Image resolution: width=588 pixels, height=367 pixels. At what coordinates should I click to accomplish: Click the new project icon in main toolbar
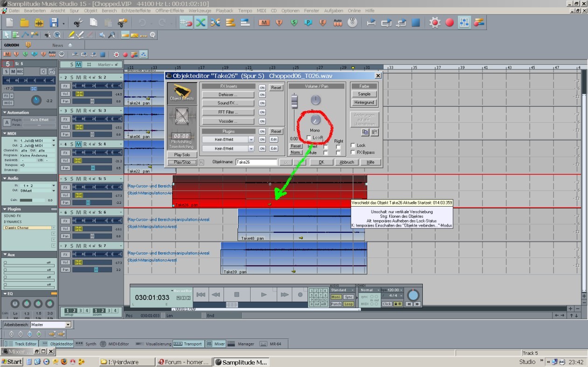9,22
